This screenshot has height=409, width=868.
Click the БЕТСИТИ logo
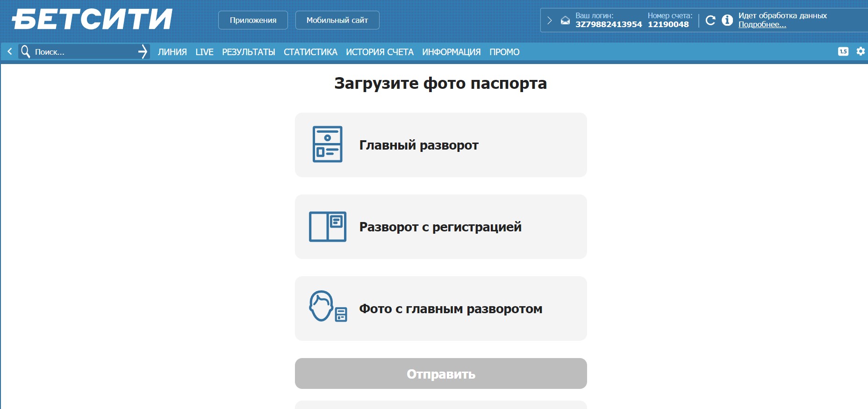tap(92, 20)
